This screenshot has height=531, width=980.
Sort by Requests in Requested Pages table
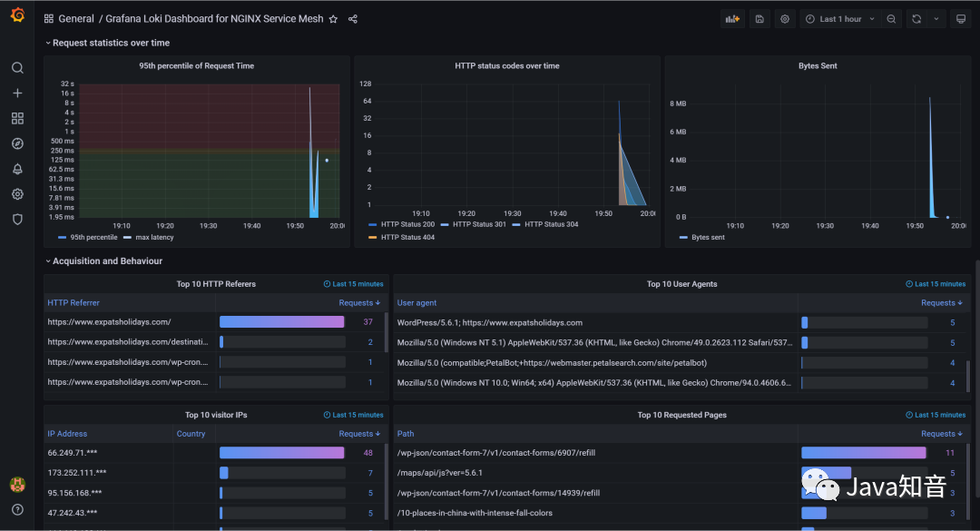[942, 434]
